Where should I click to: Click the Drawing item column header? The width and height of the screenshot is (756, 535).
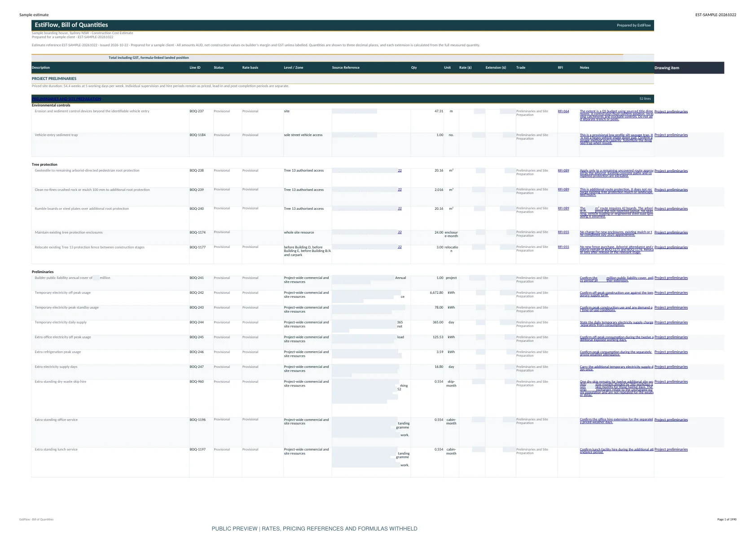[667, 68]
